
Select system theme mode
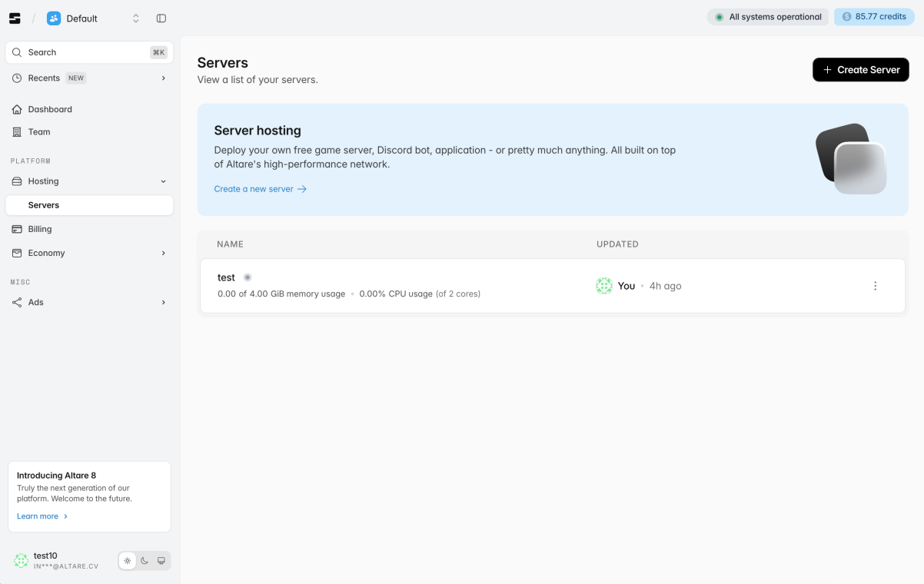[x=161, y=560]
